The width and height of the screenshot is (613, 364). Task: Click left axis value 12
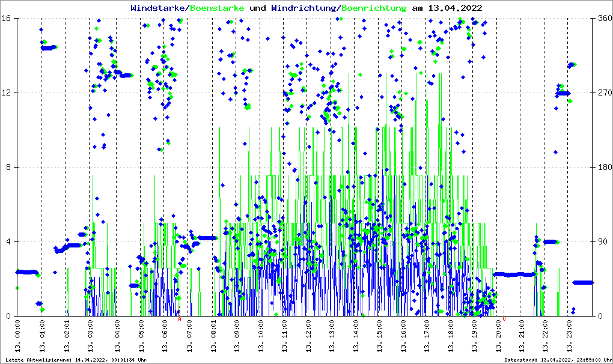click(5, 93)
